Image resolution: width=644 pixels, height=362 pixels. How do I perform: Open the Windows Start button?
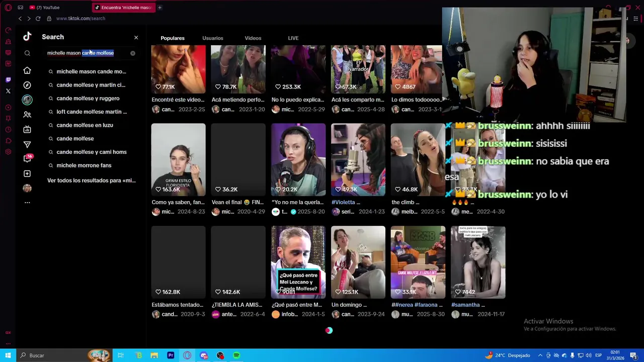click(x=8, y=355)
